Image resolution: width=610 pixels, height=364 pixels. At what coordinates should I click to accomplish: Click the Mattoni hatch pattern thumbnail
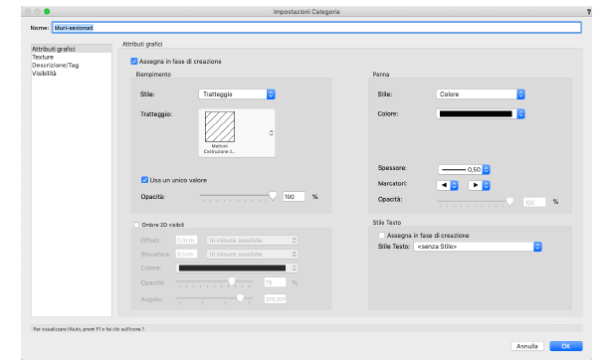pos(220,126)
